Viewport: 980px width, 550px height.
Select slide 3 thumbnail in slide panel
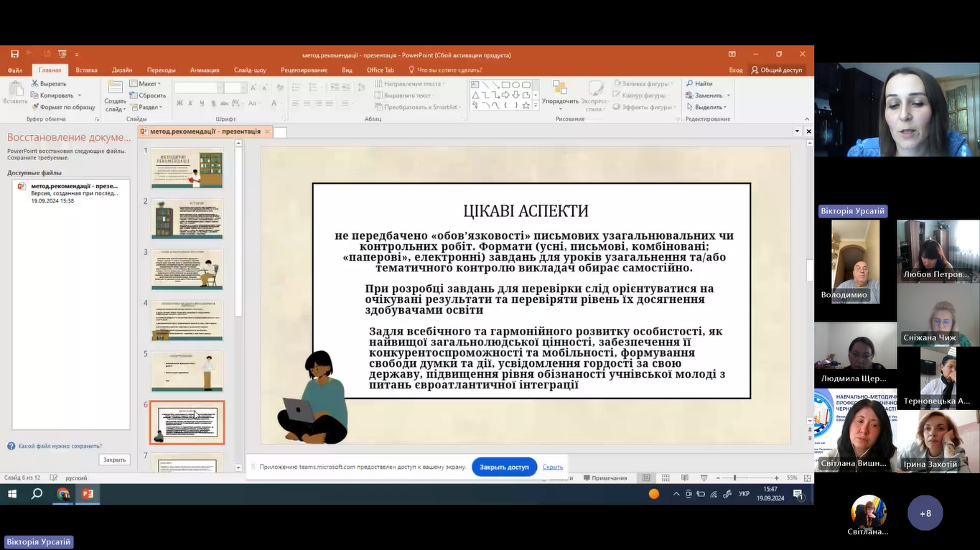(187, 269)
